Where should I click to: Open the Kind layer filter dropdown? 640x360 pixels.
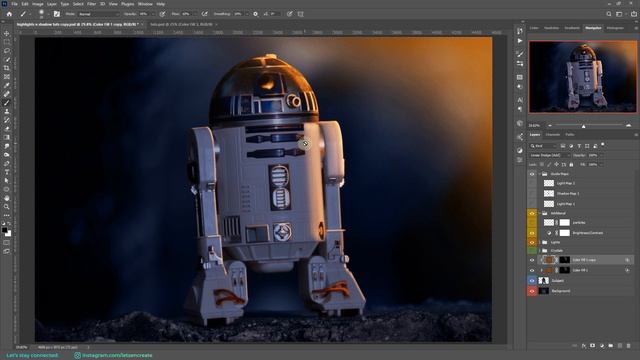click(x=543, y=146)
